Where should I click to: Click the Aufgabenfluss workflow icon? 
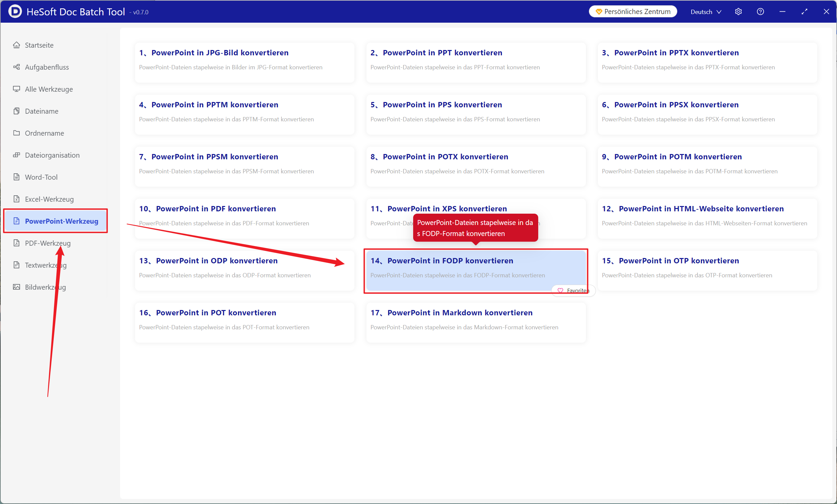pos(16,67)
